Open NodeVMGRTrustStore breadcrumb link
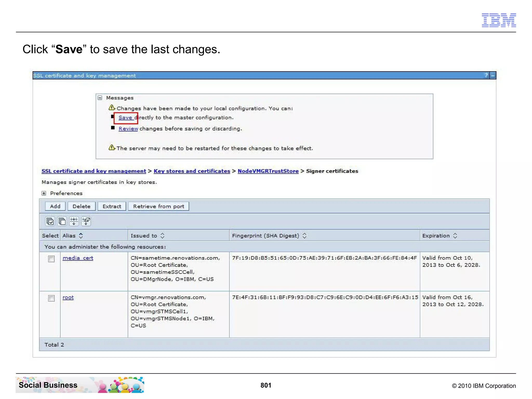532x399 pixels. click(268, 171)
